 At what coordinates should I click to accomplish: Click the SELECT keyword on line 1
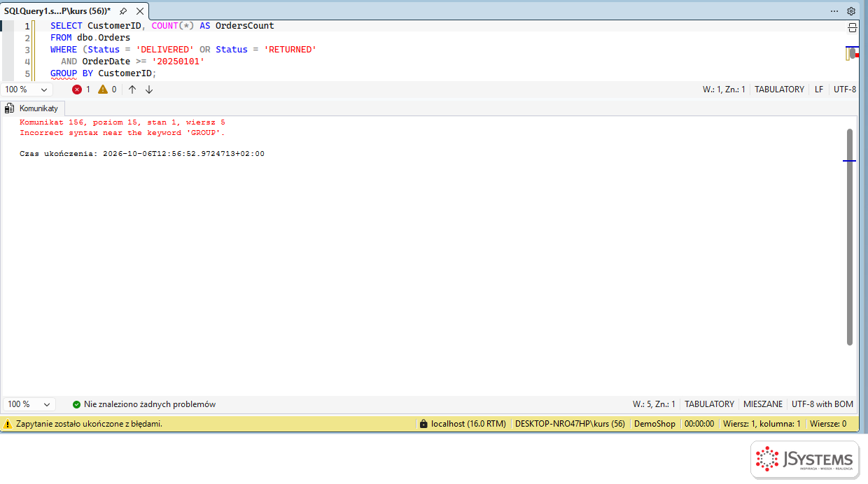(66, 26)
